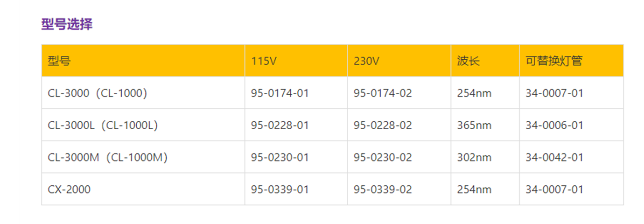The height and width of the screenshot is (224, 644).
Task: Click part number 95-0174-01
Action: tap(280, 93)
